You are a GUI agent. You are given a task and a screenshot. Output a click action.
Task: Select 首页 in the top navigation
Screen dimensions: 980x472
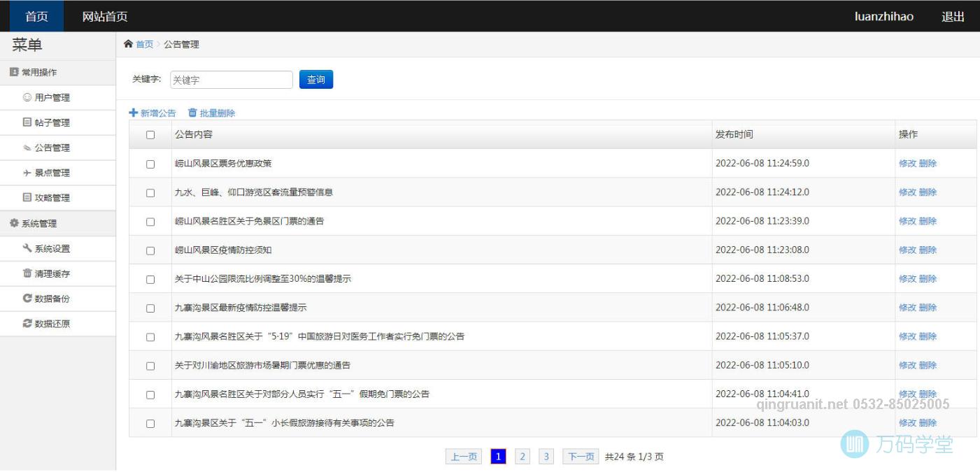pyautogui.click(x=35, y=15)
